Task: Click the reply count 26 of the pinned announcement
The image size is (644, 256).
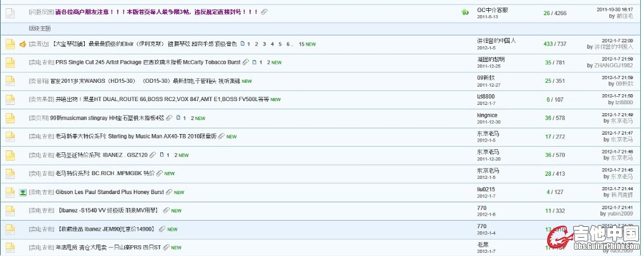Action: (x=546, y=13)
